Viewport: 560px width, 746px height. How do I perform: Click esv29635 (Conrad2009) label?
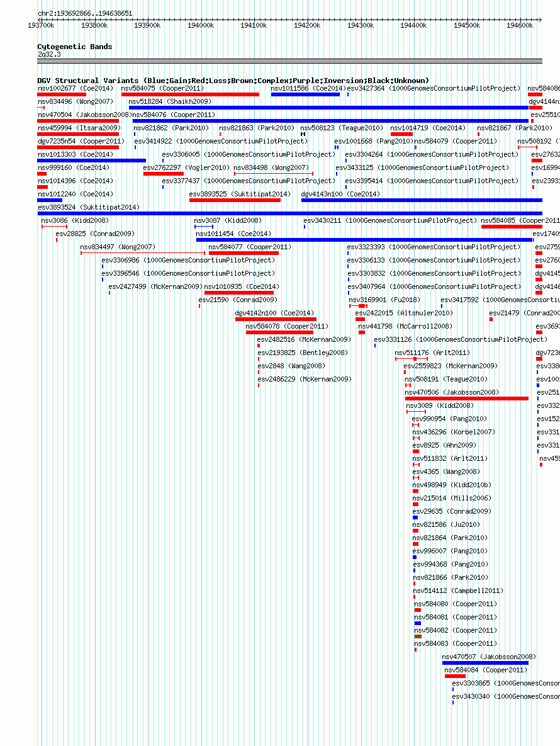(452, 511)
